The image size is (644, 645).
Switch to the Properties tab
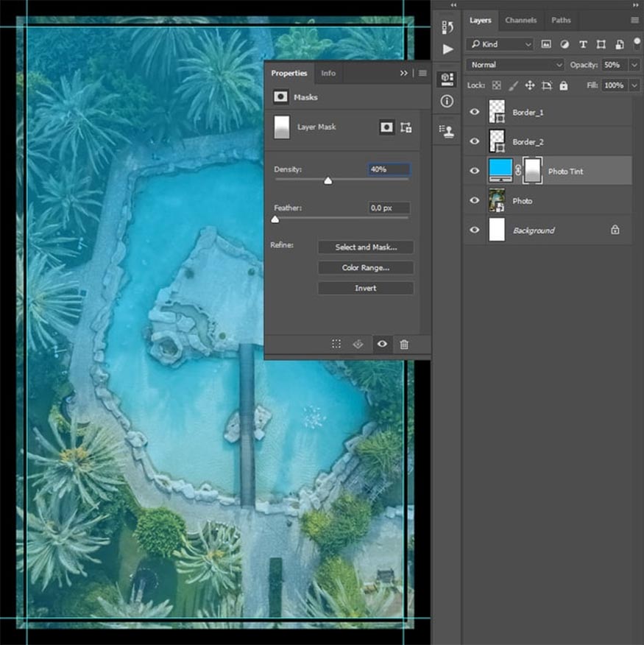[289, 73]
